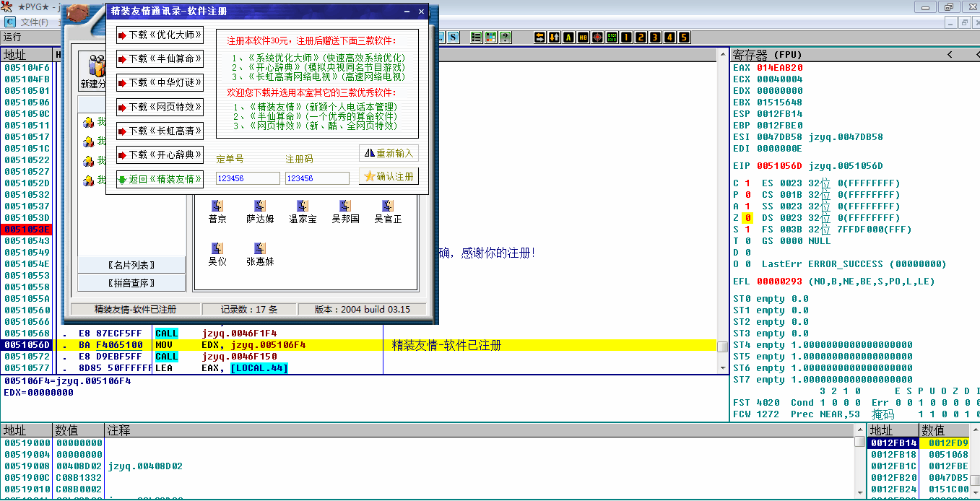Toggle the S flag value in registers
Image resolution: width=980 pixels, height=501 pixels.
click(748, 229)
